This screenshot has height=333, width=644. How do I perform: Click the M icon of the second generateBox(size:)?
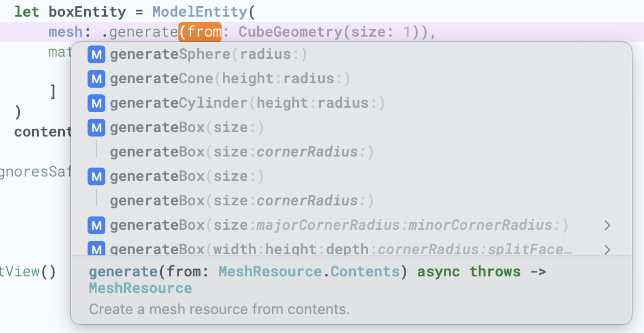(x=96, y=176)
